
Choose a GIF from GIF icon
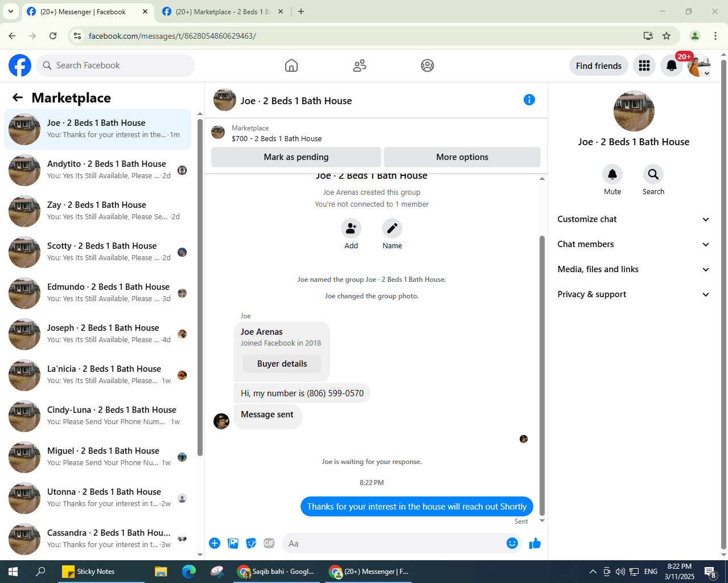[x=269, y=543]
